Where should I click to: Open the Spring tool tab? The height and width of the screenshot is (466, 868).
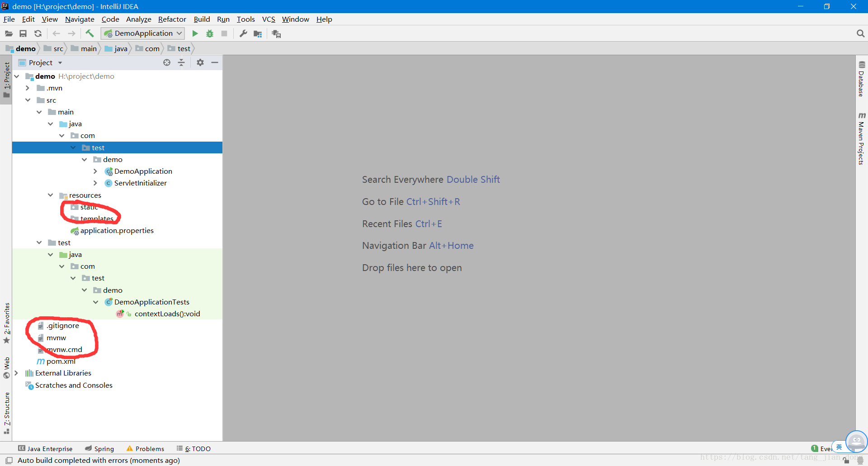99,448
